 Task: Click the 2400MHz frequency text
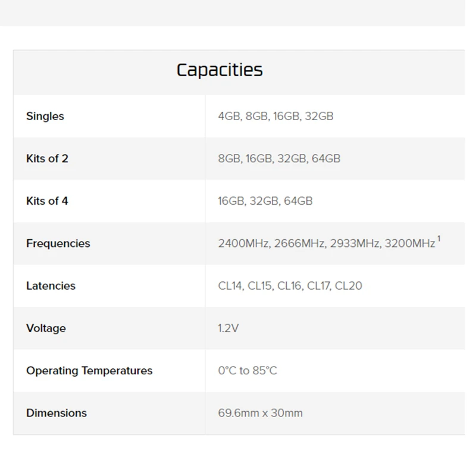(244, 243)
